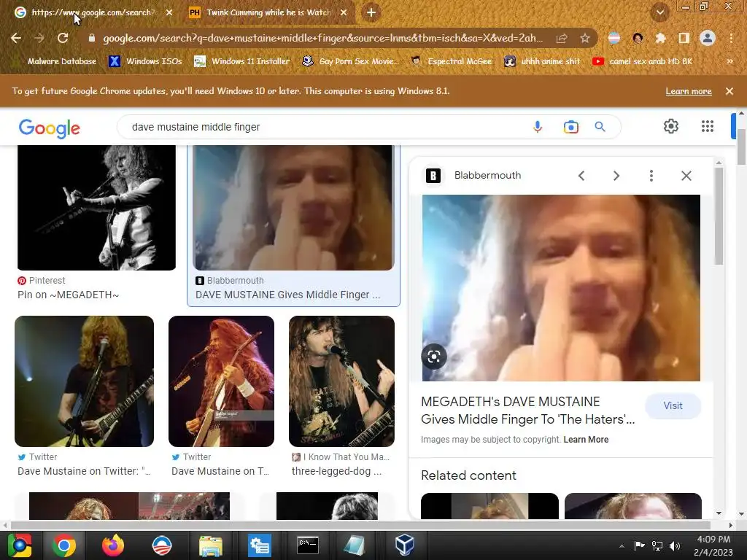Click the 'Pin on ~MEGADETH~' caption
The image size is (747, 560).
[x=68, y=295]
